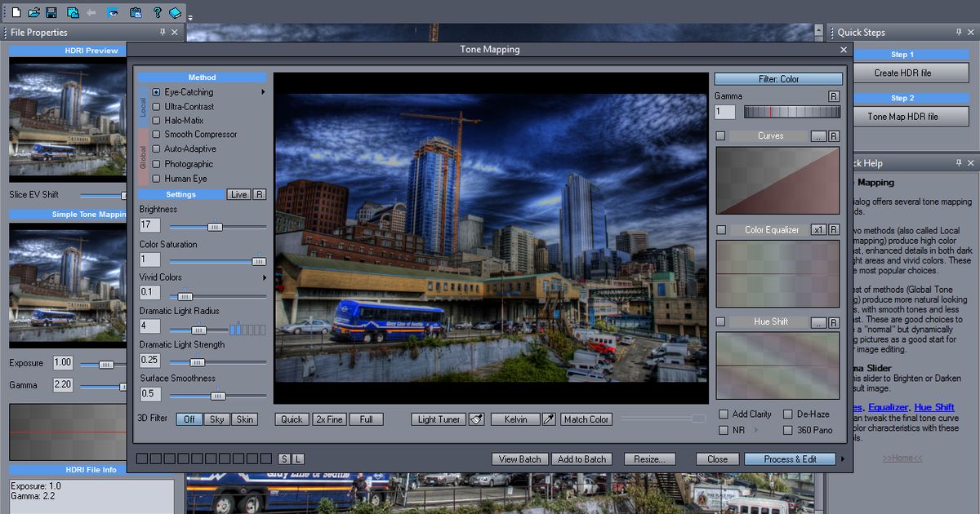Toggle the Live preview button

click(238, 194)
